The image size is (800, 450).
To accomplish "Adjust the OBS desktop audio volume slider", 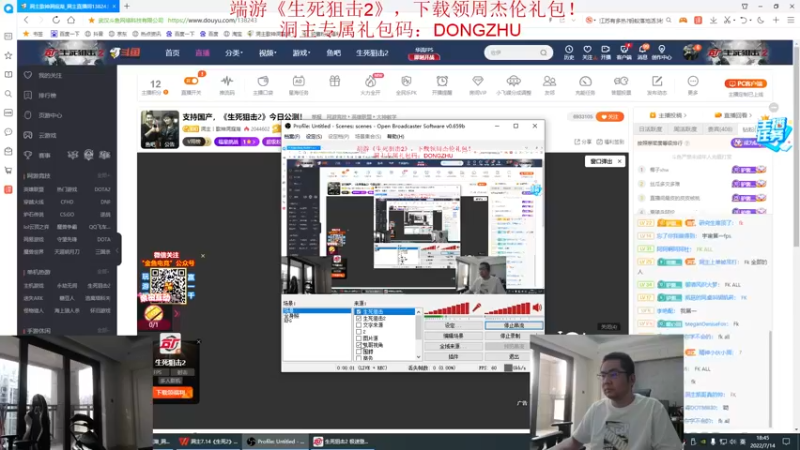I will 508,308.
